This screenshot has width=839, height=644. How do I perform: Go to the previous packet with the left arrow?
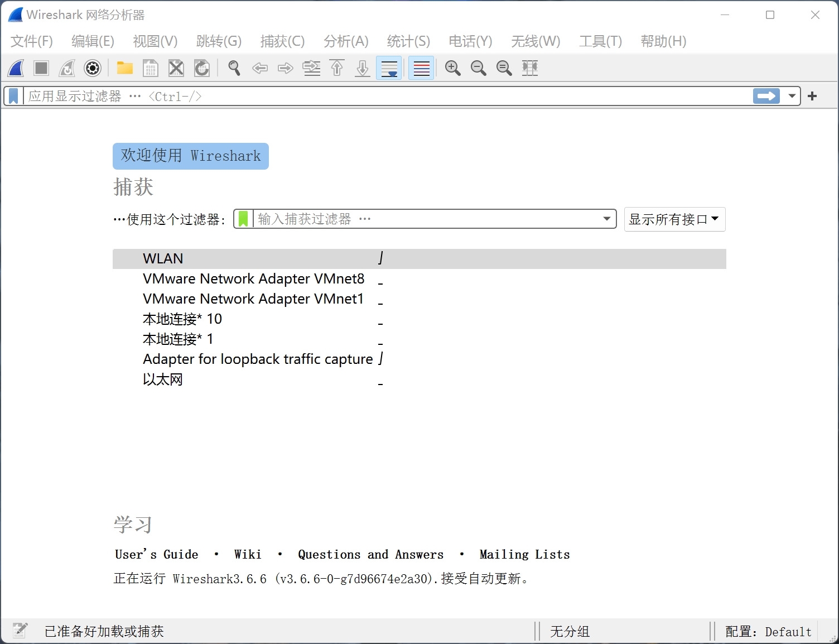click(x=260, y=68)
